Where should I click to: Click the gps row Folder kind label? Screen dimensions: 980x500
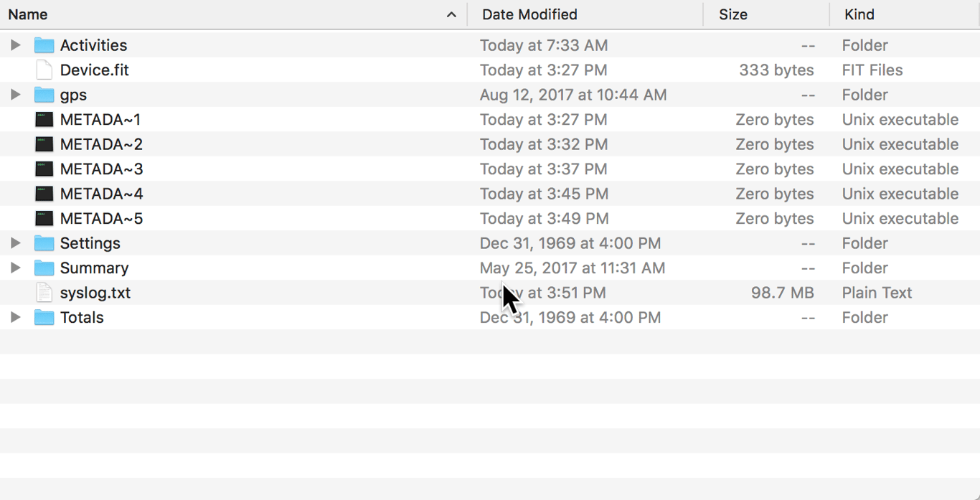pos(865,95)
